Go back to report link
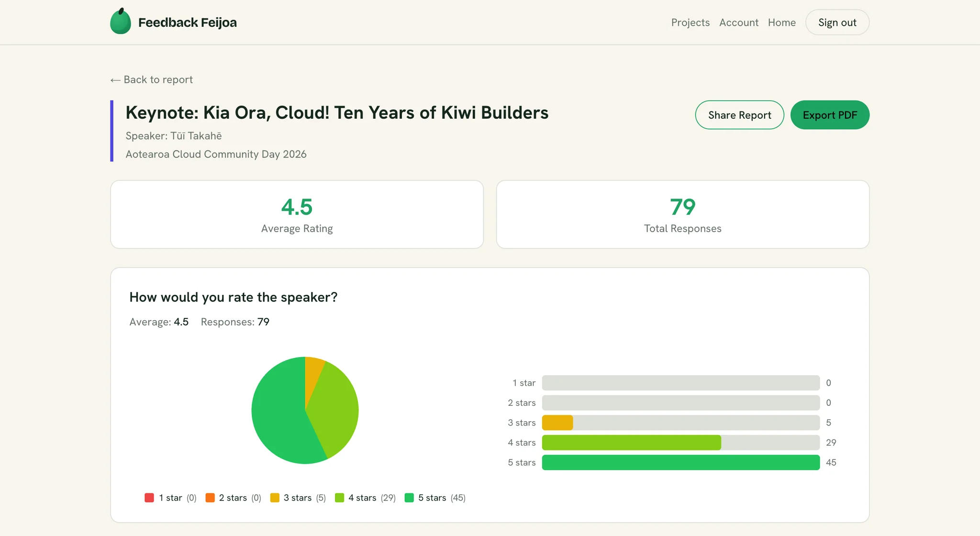Viewport: 980px width, 536px height. (152, 79)
